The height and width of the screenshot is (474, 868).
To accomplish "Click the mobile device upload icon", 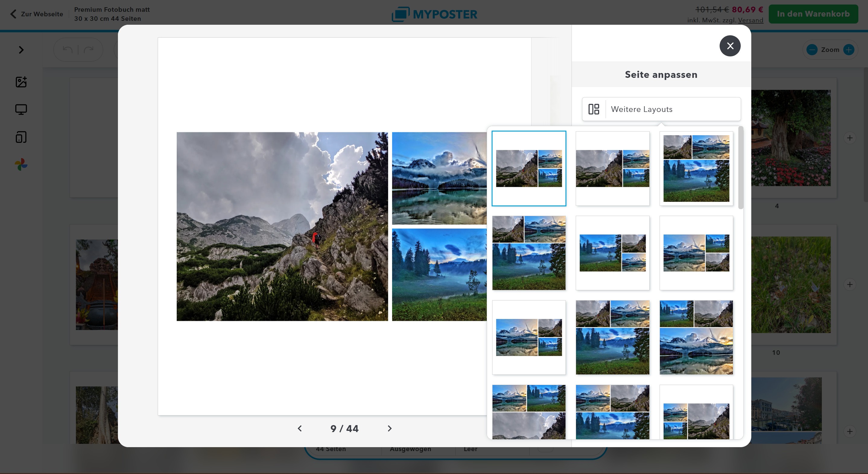I will pyautogui.click(x=21, y=137).
